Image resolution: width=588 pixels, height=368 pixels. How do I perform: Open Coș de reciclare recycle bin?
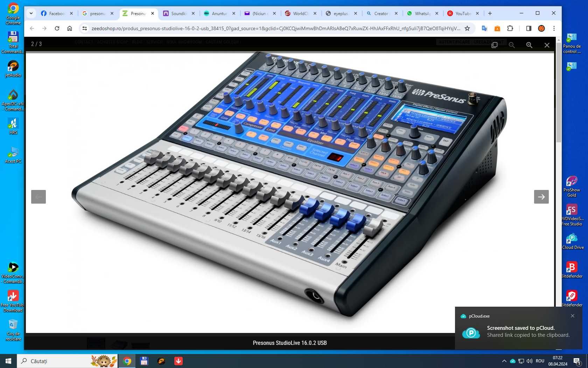point(13,329)
